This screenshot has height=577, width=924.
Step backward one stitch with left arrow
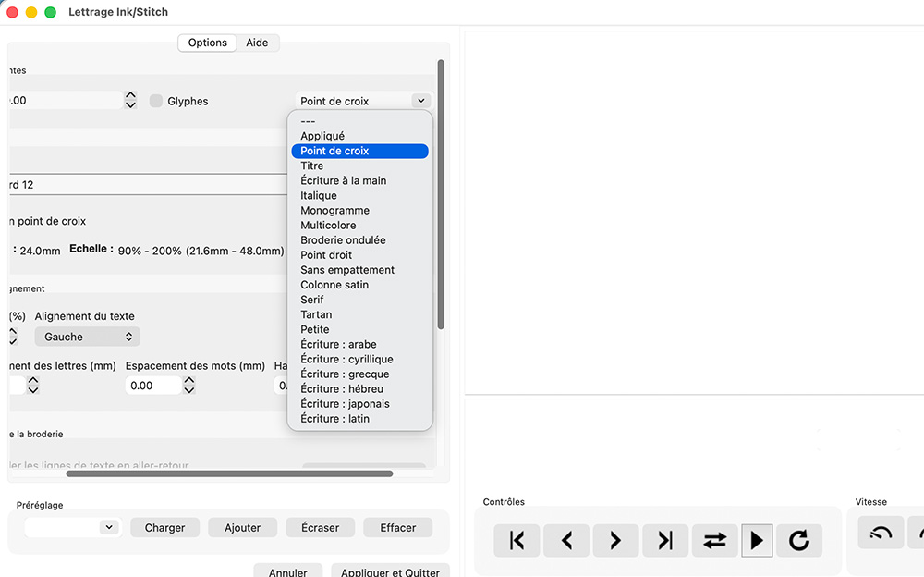coord(566,540)
